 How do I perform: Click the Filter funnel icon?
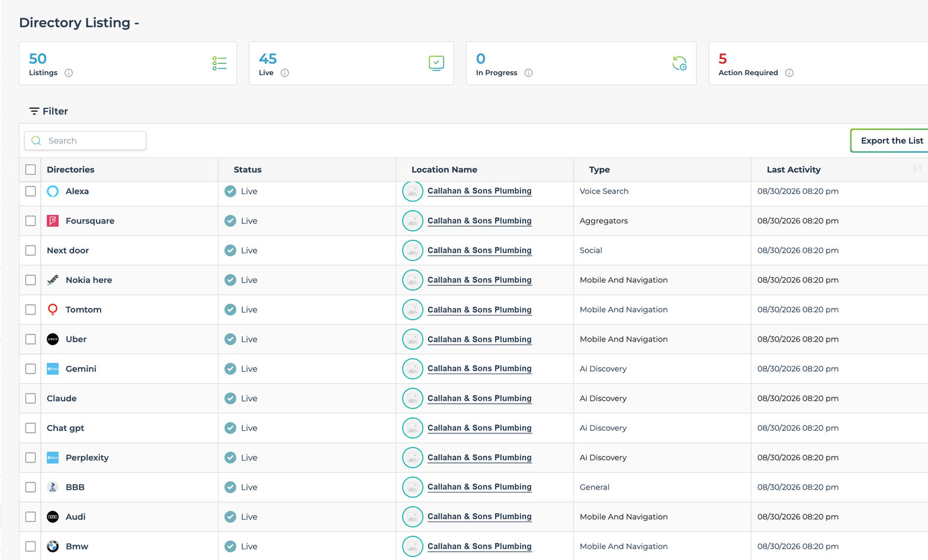34,111
